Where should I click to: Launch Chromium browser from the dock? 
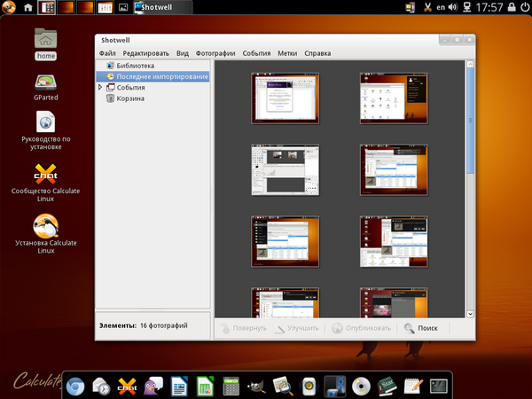point(77,386)
